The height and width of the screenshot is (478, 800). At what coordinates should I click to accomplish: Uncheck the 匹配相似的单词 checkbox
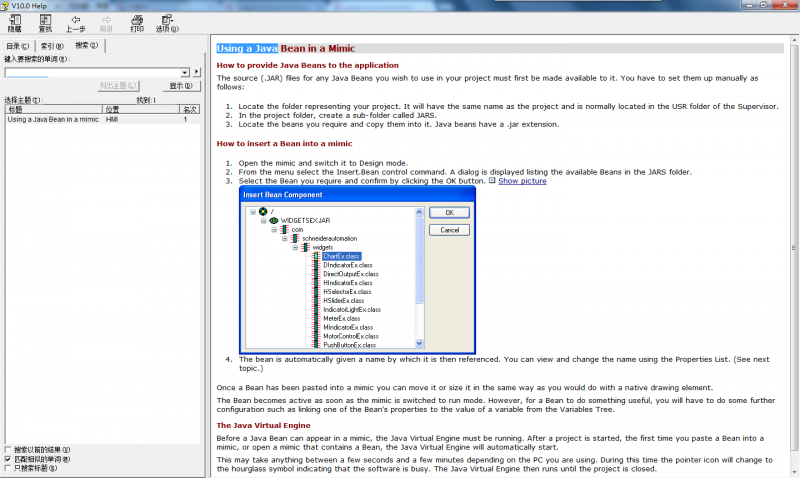point(8,459)
